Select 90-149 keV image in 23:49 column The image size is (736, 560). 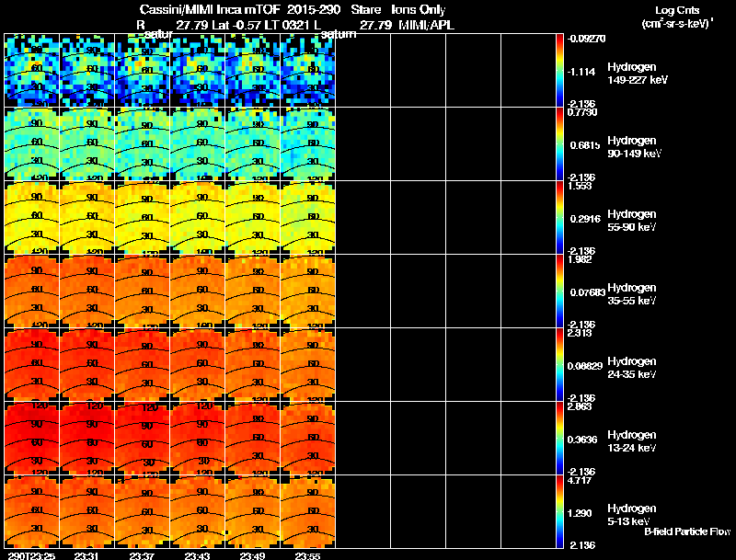(252, 144)
